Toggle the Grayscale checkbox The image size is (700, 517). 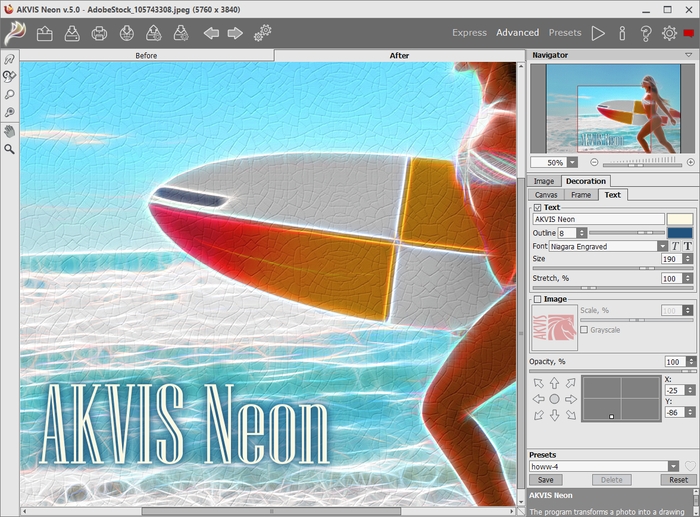[584, 329]
